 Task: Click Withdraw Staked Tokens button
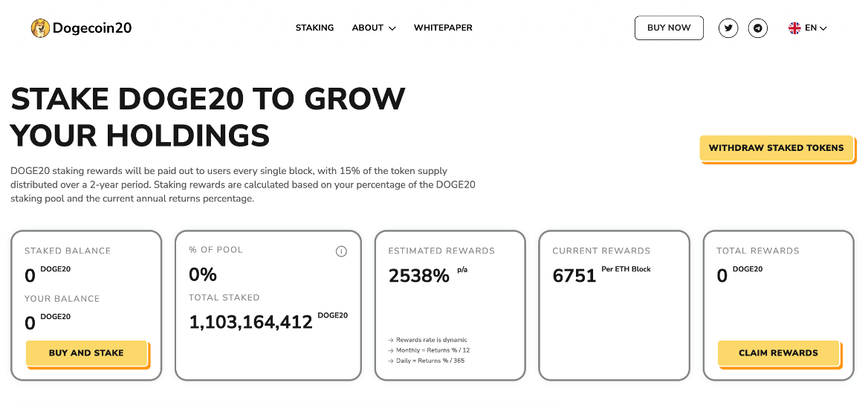point(776,148)
